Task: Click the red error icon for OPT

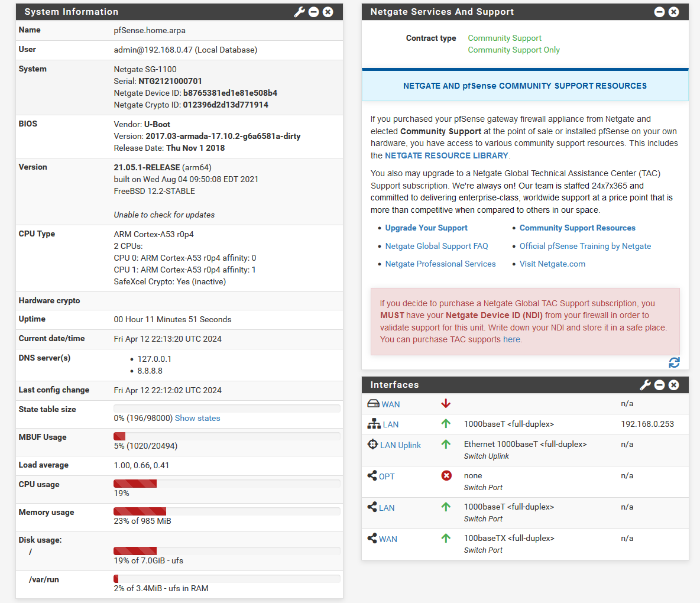Action: pos(446,476)
